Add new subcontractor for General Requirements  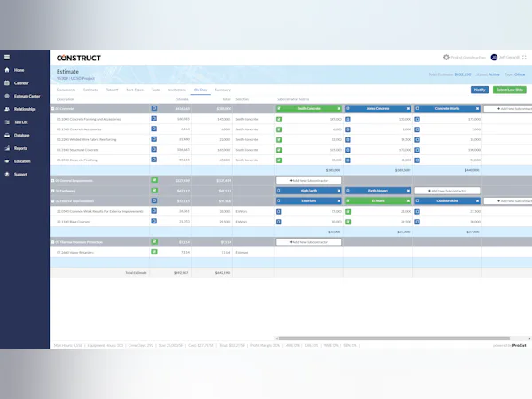click(x=309, y=181)
